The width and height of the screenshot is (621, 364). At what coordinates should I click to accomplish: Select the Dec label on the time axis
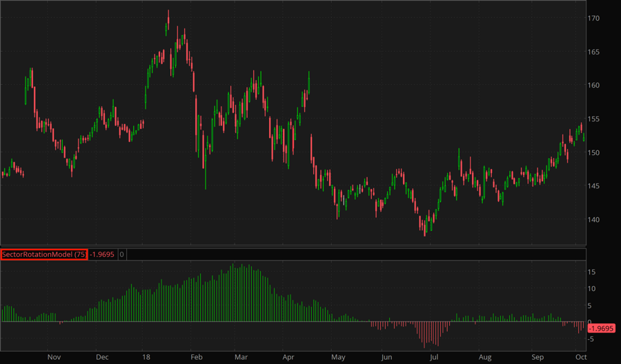[102, 357]
